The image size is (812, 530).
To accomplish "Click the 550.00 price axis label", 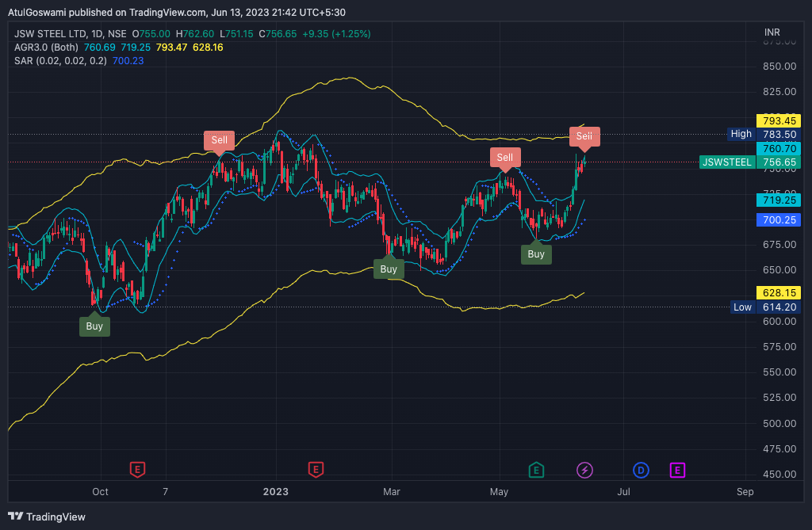I will point(779,372).
